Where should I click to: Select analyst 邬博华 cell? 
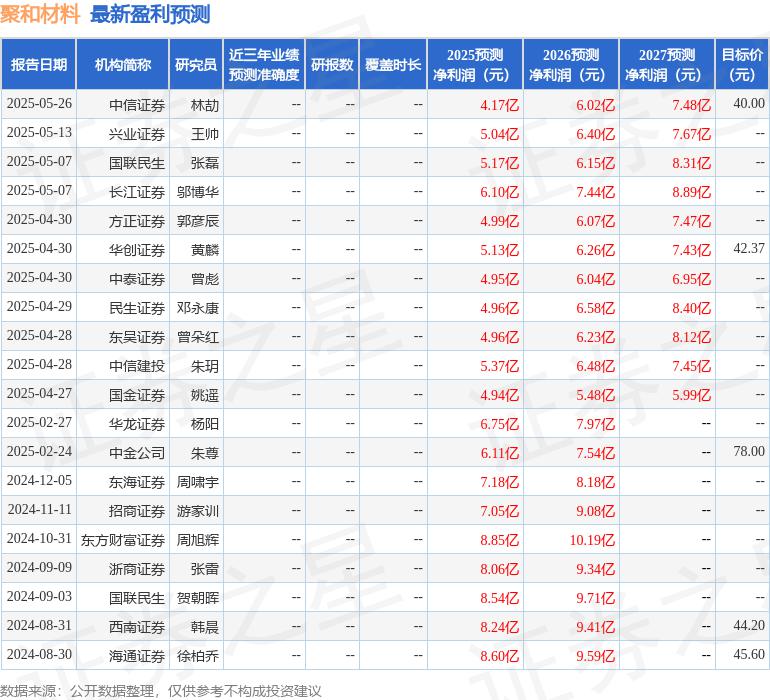click(x=198, y=192)
